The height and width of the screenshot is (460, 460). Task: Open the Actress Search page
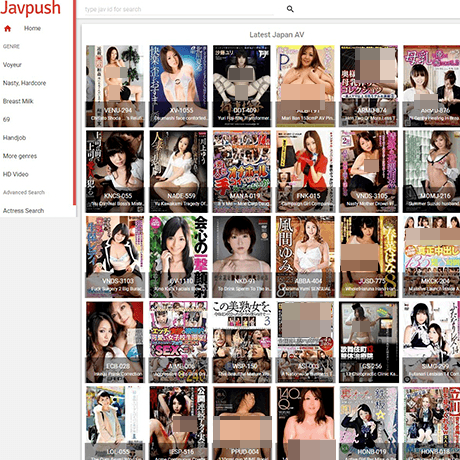pos(23,211)
